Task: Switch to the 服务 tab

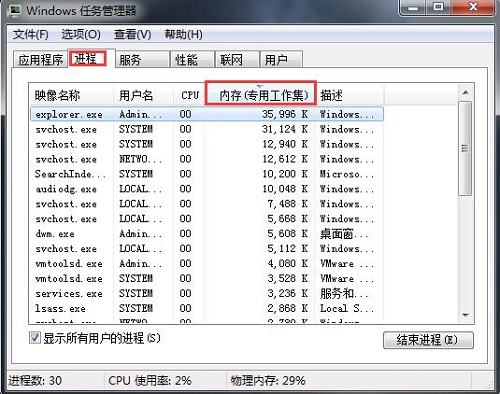Action: tap(142, 60)
